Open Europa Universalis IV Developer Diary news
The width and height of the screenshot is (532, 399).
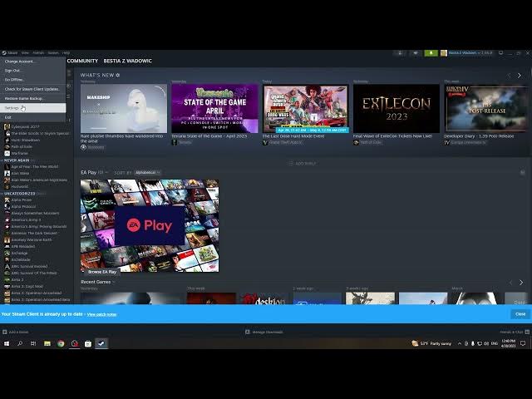point(487,109)
